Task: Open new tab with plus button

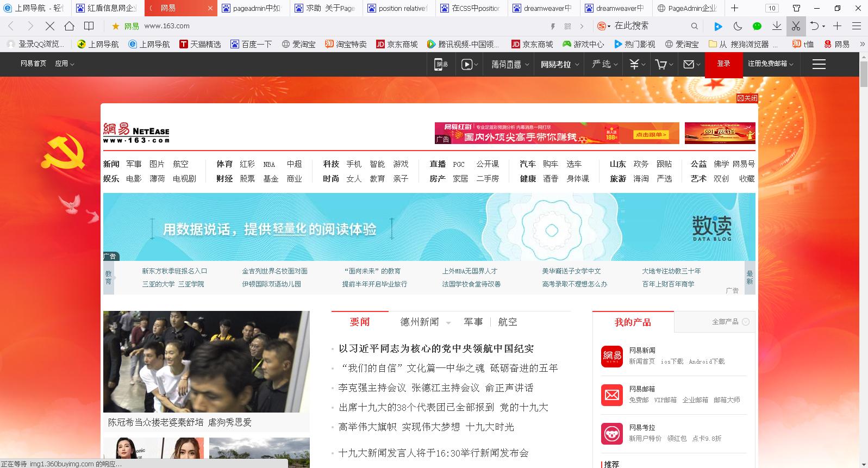Action: (x=734, y=8)
